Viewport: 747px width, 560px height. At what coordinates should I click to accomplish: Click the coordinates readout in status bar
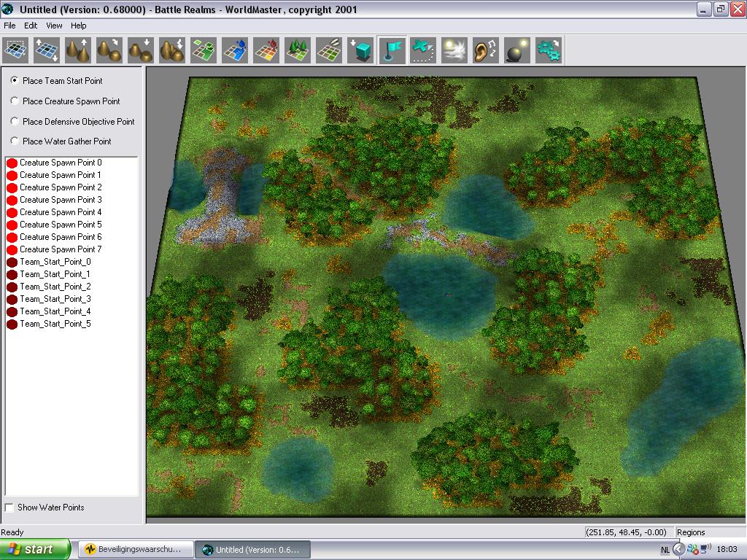[x=626, y=532]
